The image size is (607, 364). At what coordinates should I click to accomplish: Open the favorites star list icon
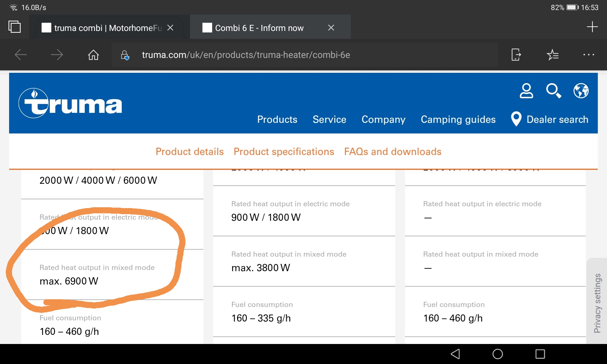click(552, 55)
